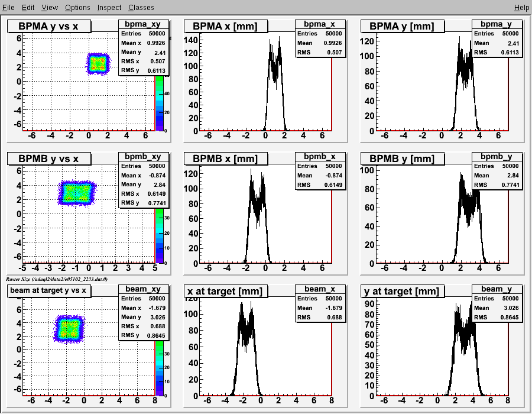532x414 pixels.
Task: Select the 'beam at target y vs x' title
Action: tap(49, 290)
